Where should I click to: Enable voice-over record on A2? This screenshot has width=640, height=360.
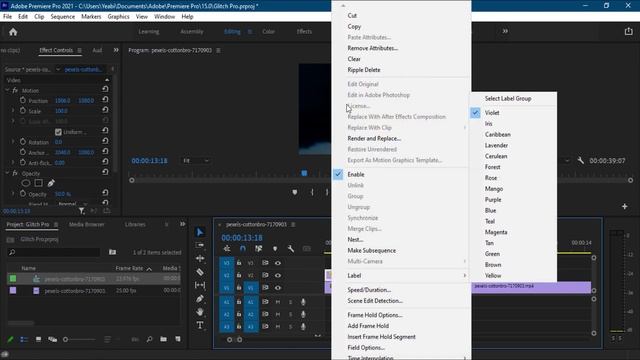coord(303,314)
